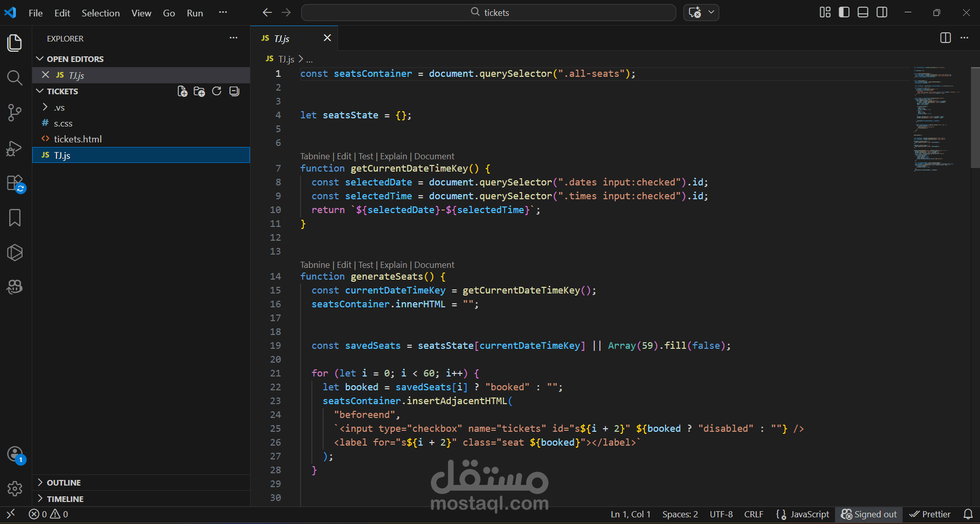Open the Go menu

pos(169,13)
